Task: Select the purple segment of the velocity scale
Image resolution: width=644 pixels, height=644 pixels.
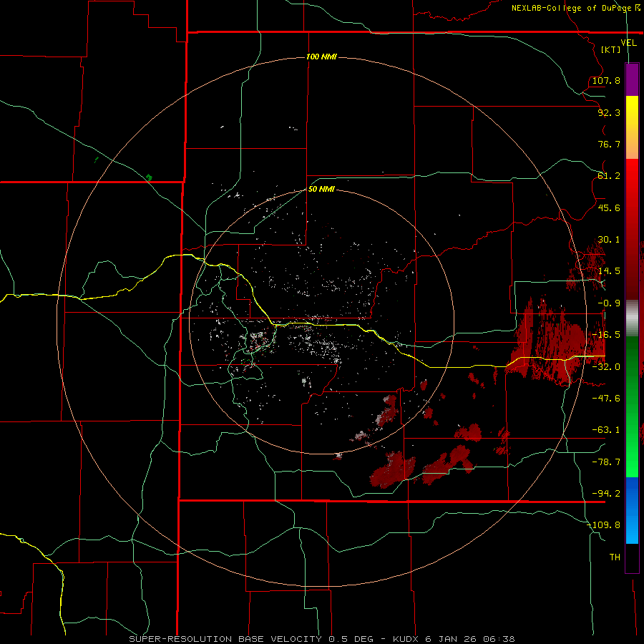Action: (632, 79)
